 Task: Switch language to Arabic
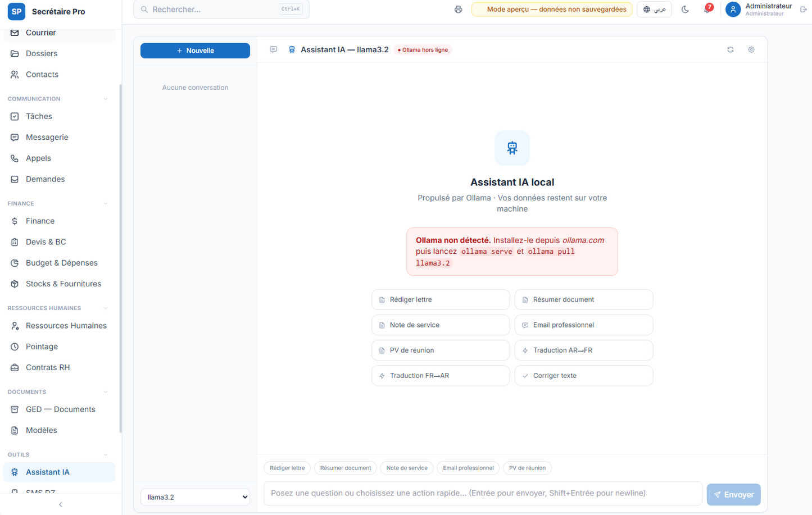[654, 10]
